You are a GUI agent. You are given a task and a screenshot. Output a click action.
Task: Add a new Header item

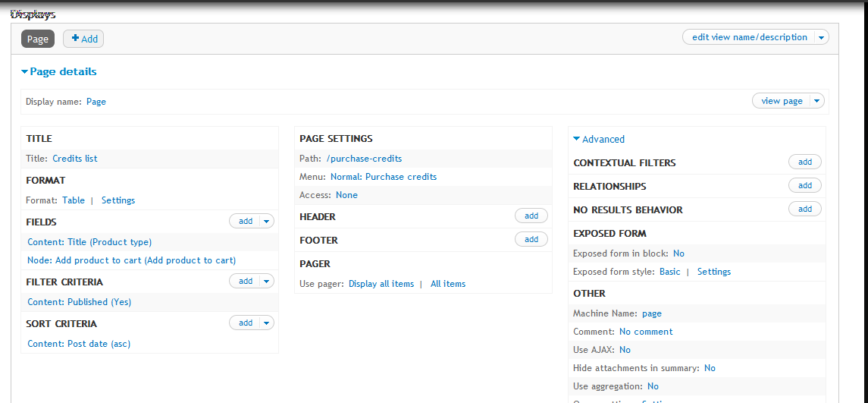pos(531,216)
